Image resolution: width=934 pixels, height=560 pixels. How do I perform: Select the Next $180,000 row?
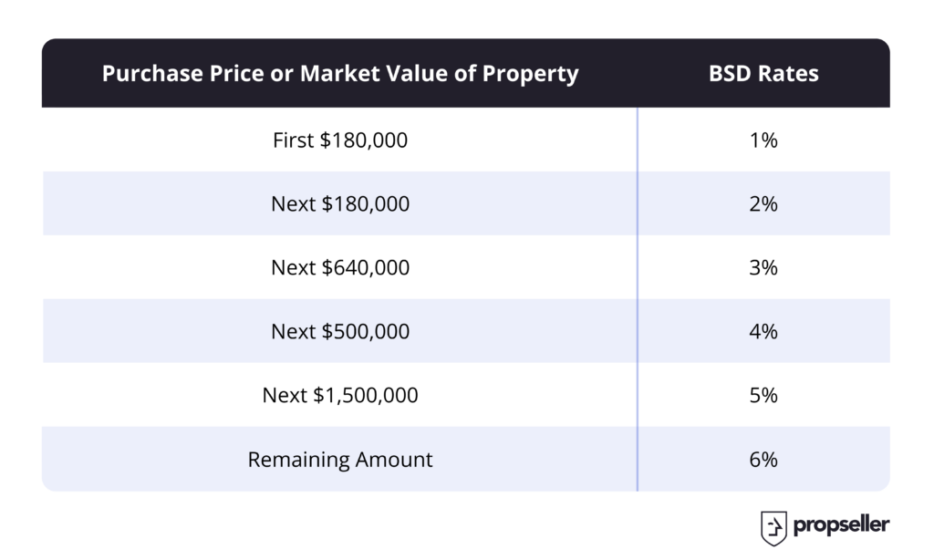click(466, 203)
